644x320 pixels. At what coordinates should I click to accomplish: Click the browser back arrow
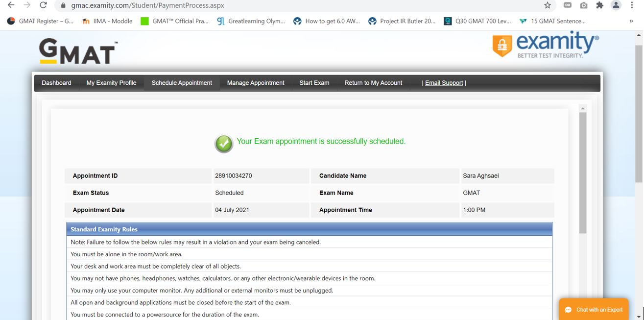point(11,5)
